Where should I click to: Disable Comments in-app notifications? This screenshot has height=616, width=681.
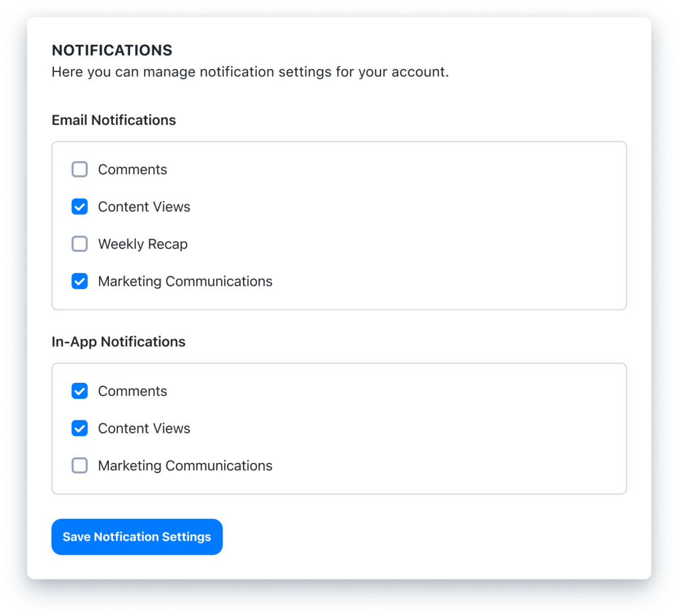click(x=79, y=391)
